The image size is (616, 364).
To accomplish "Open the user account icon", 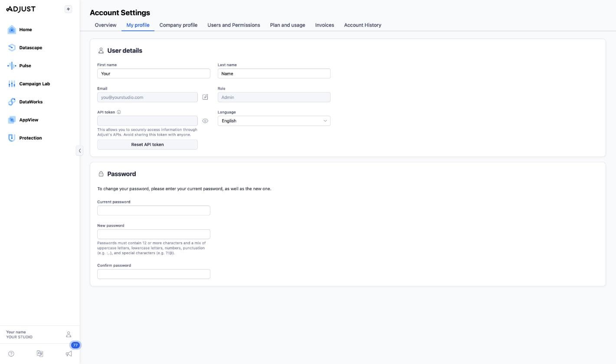I will [x=69, y=335].
